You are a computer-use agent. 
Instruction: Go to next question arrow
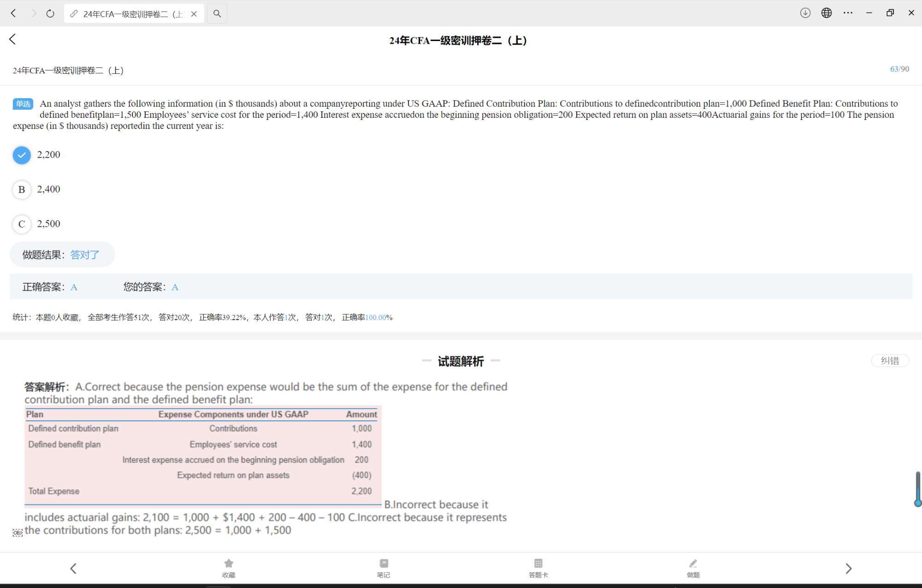pos(848,568)
